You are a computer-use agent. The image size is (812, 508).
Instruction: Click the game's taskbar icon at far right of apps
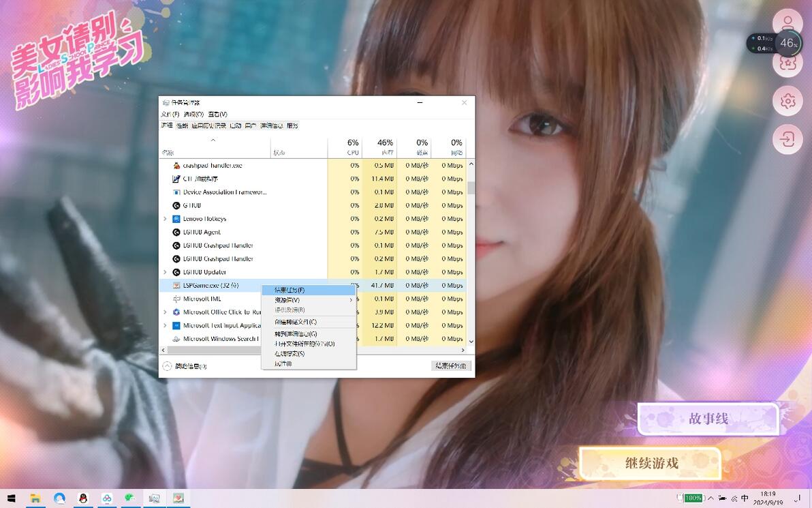[x=178, y=498]
